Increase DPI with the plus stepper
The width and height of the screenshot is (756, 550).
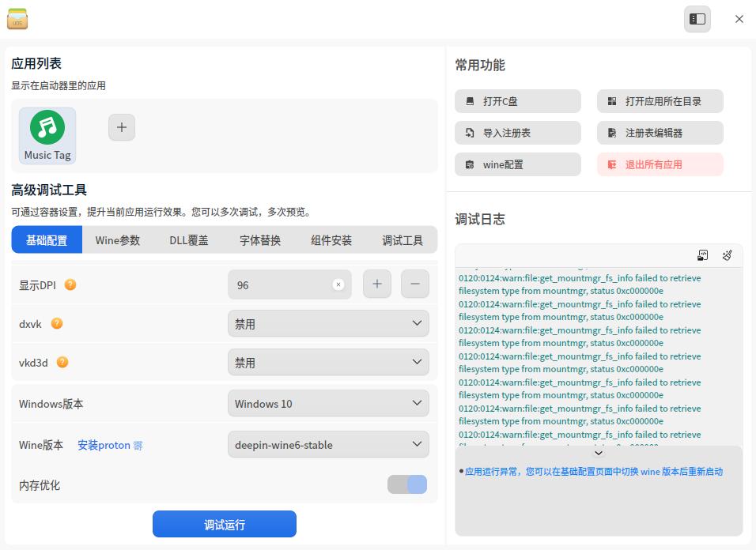click(377, 284)
